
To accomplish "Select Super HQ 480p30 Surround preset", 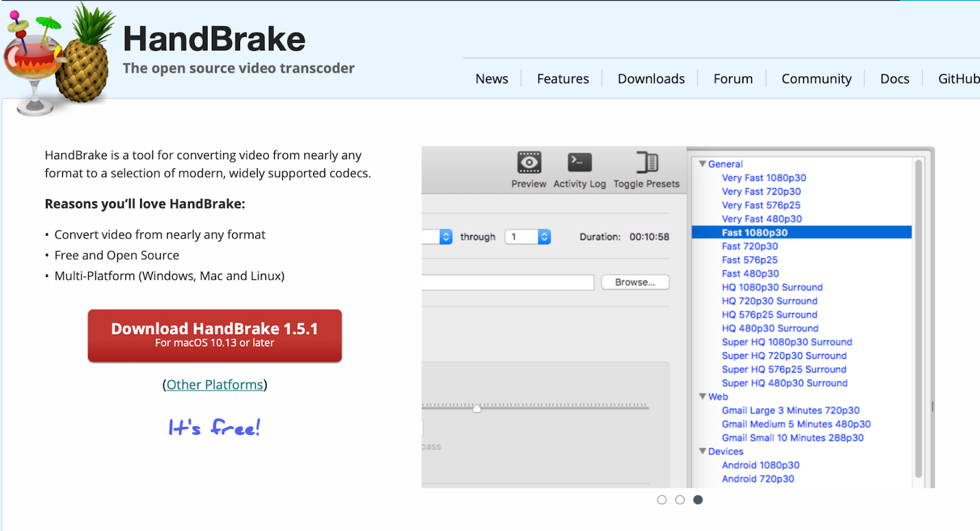I will pos(785,383).
